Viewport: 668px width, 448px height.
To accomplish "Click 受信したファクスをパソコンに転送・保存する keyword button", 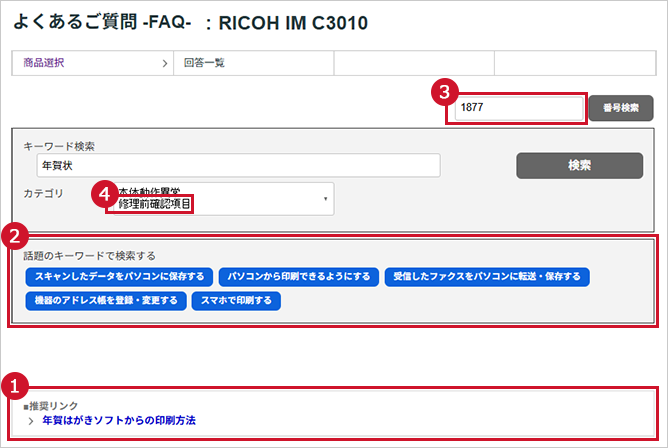I will (487, 277).
